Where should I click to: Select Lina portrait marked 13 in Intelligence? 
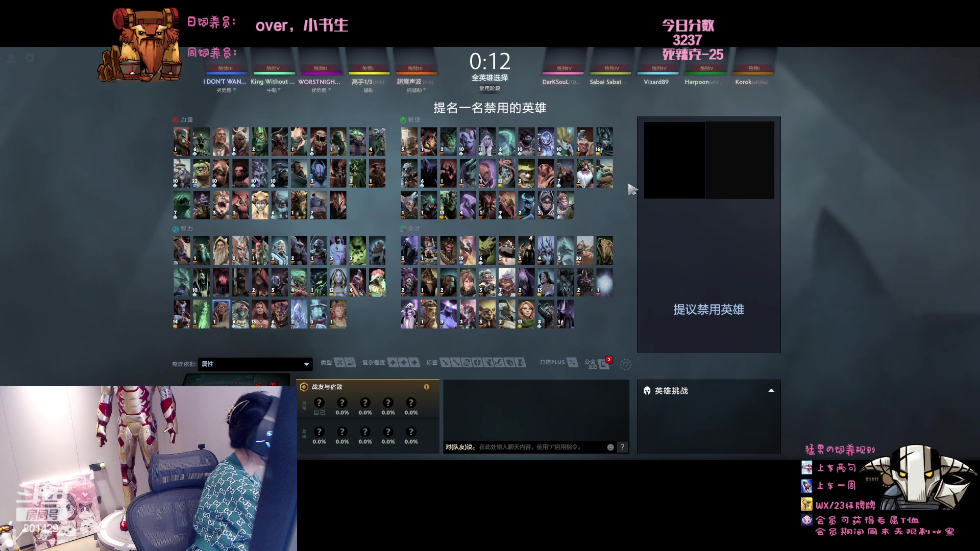coord(260,314)
